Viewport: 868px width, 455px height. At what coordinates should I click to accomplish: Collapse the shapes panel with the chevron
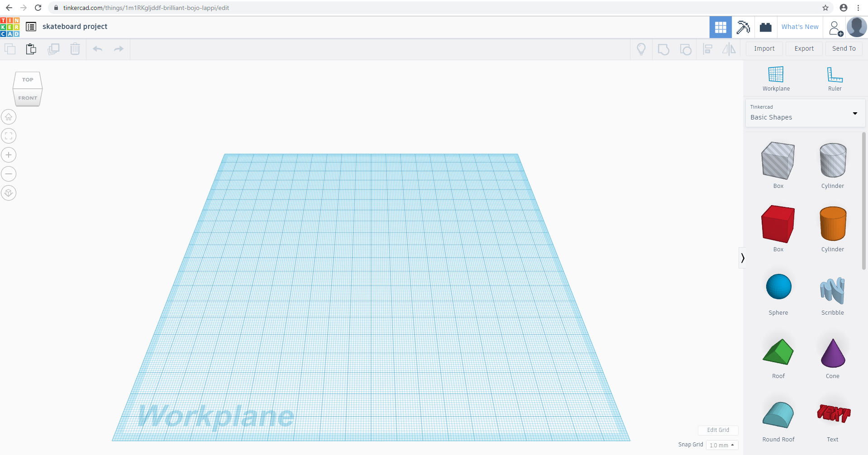pos(742,258)
